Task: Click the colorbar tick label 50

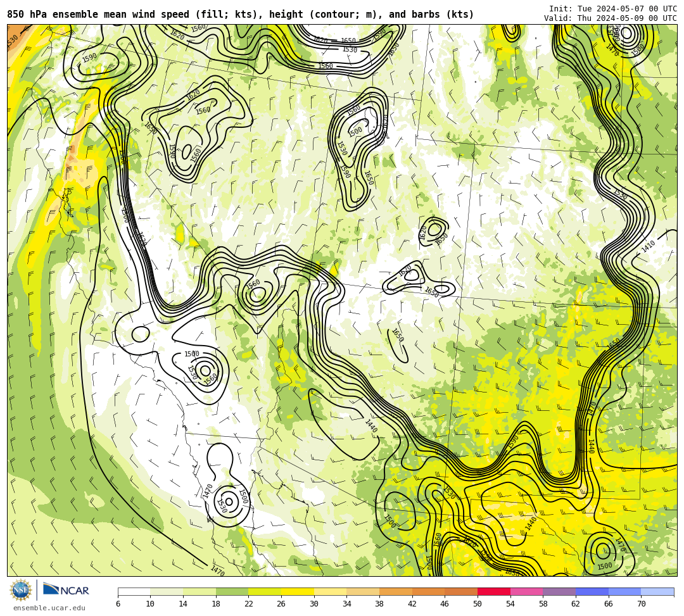Action: tap(478, 604)
